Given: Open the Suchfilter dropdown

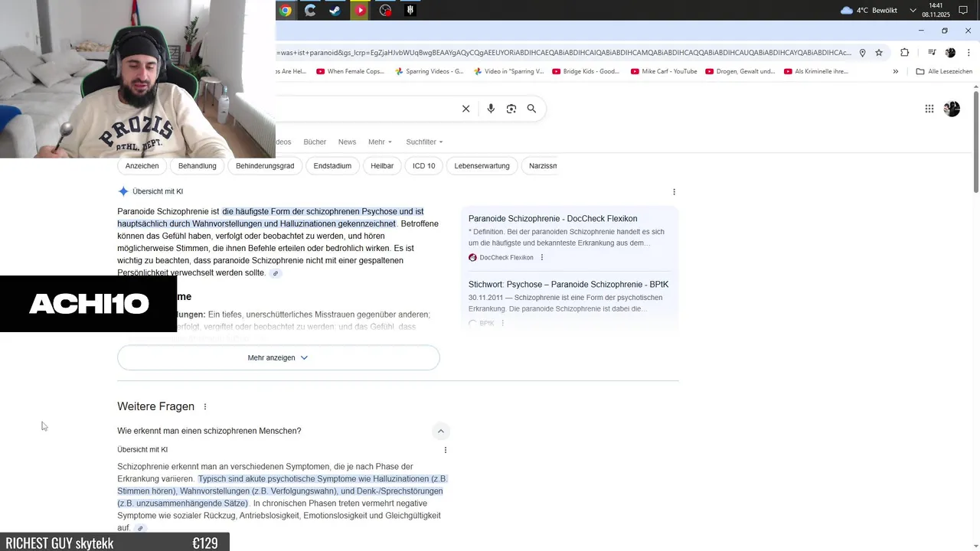Looking at the screenshot, I should click(425, 142).
